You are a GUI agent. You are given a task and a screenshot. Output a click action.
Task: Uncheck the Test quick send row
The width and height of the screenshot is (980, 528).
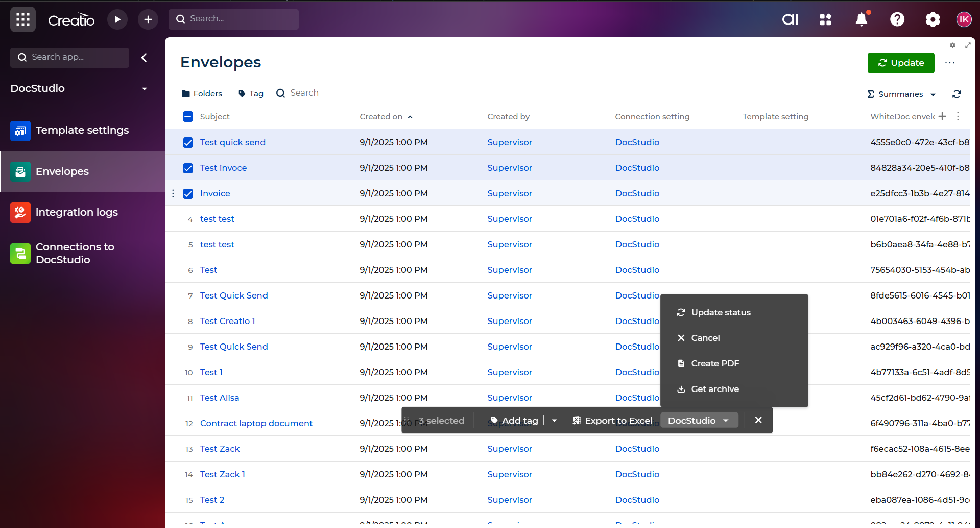[x=188, y=143]
